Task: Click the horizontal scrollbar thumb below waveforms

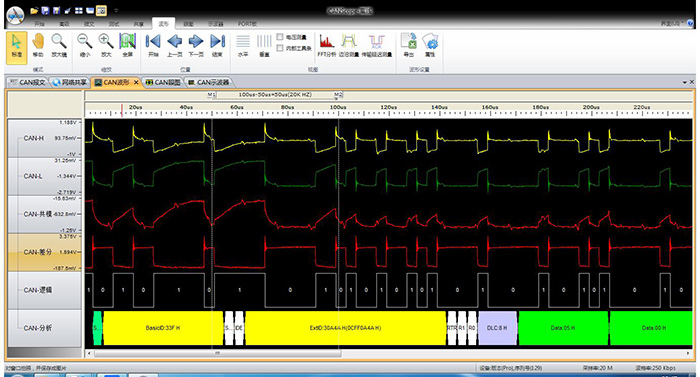Action: tap(218, 353)
